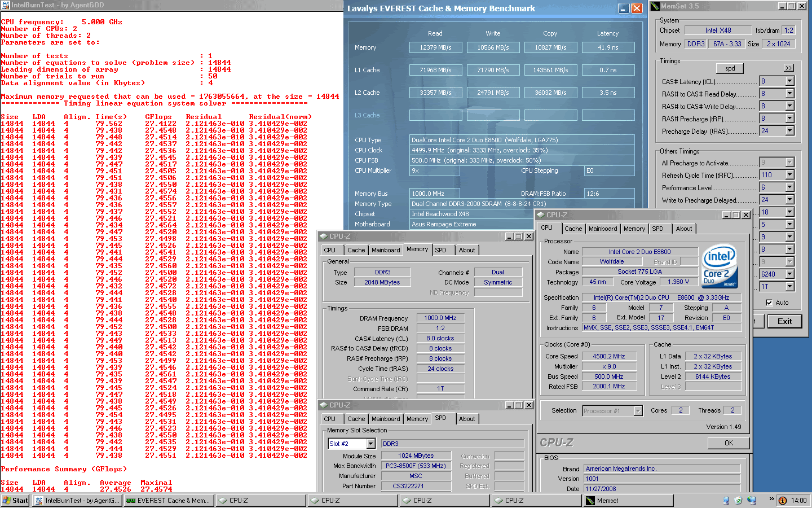Open About tab in CPU-Z Slot #2 window
Viewport: 812px width, 508px height.
467,419
